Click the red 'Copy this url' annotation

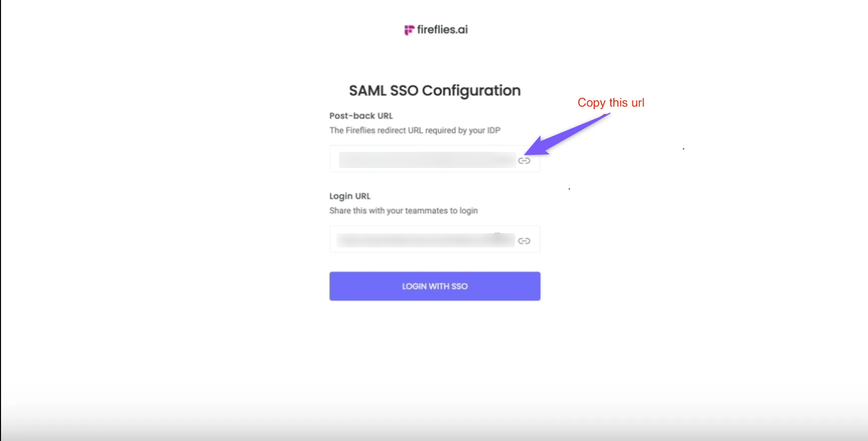coord(611,103)
